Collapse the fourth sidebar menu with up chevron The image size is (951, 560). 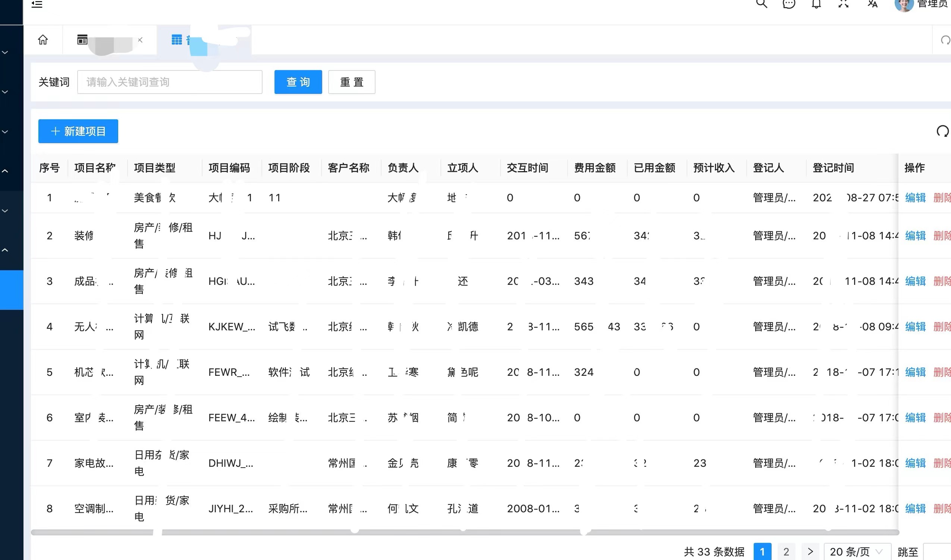click(x=5, y=171)
